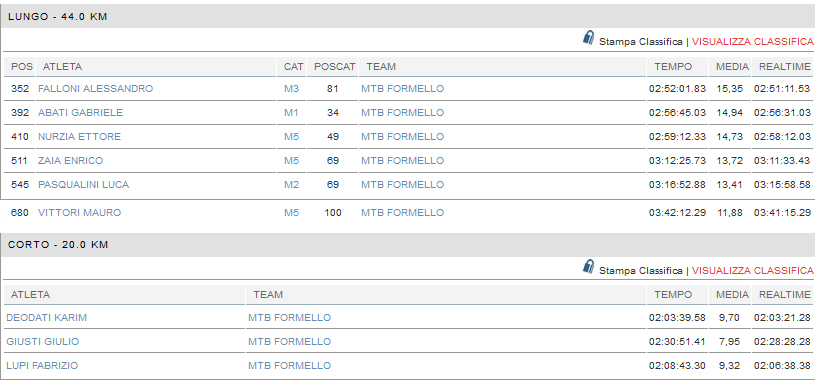Open MTB FORMELLO team for Deodati Karim
Screen dimensions: 815x386
290,317
